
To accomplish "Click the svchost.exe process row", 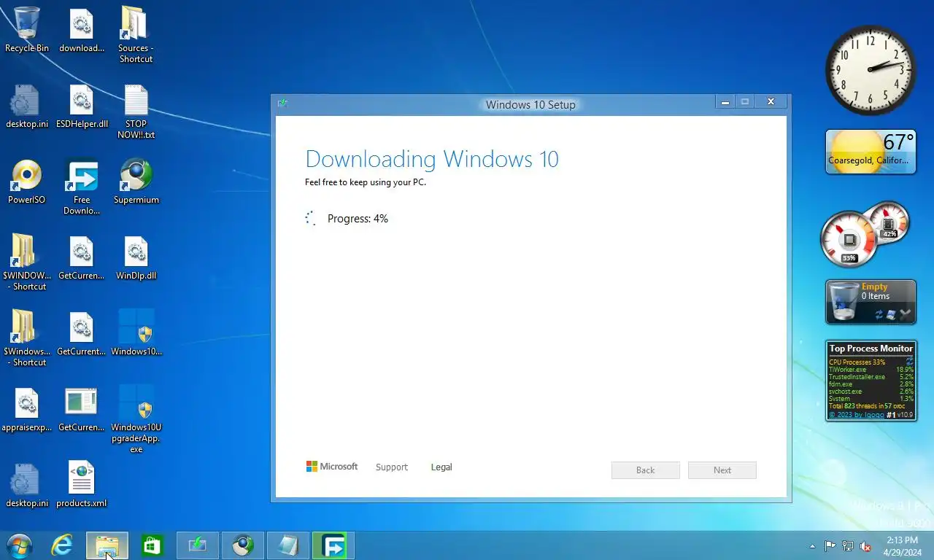I will click(x=871, y=392).
